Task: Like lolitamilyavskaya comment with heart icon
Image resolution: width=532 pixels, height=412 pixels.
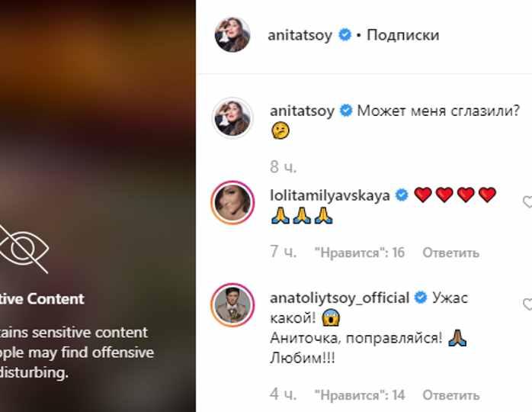Action: [x=527, y=202]
